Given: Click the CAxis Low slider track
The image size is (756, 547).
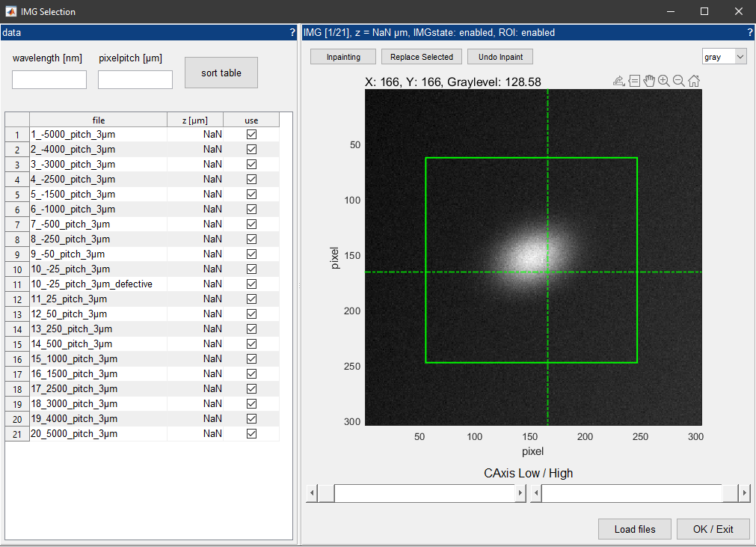Looking at the screenshot, I should (424, 493).
